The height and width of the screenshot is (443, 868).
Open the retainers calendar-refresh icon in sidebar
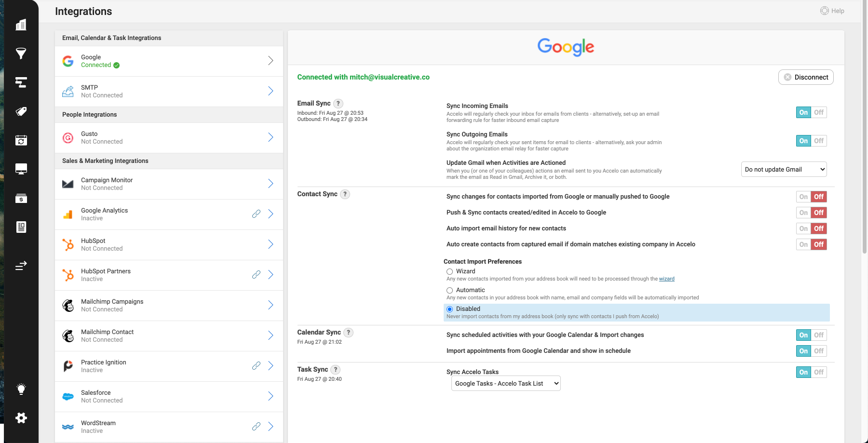(21, 140)
